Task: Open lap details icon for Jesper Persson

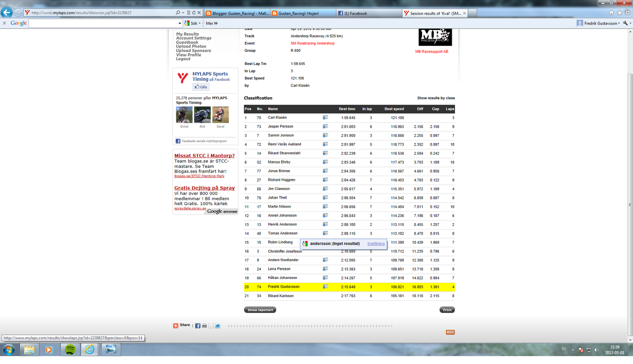Action: point(325,127)
